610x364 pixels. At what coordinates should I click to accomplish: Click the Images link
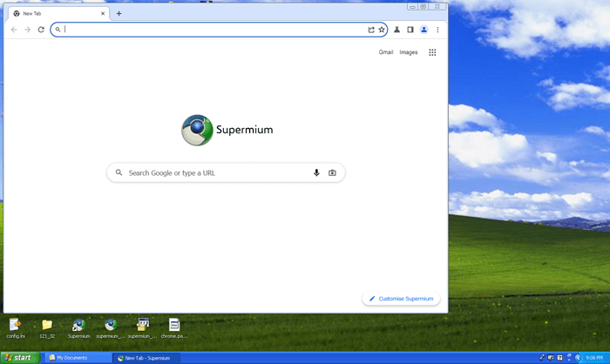pyautogui.click(x=409, y=52)
